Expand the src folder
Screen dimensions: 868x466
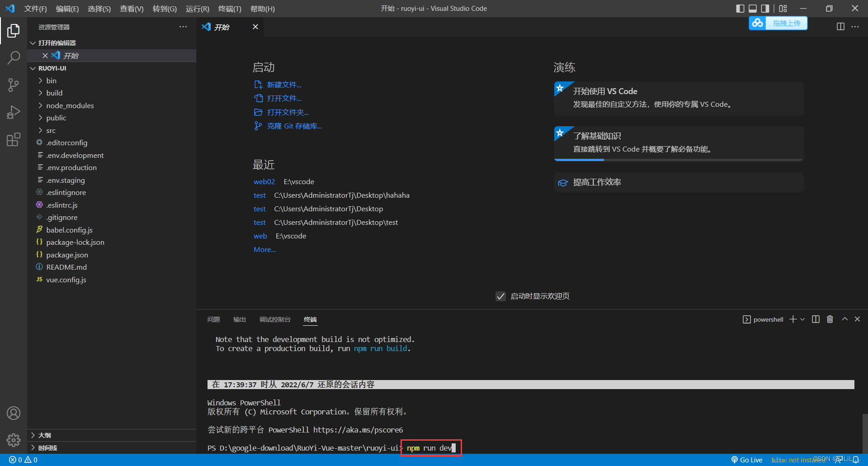coord(112,130)
